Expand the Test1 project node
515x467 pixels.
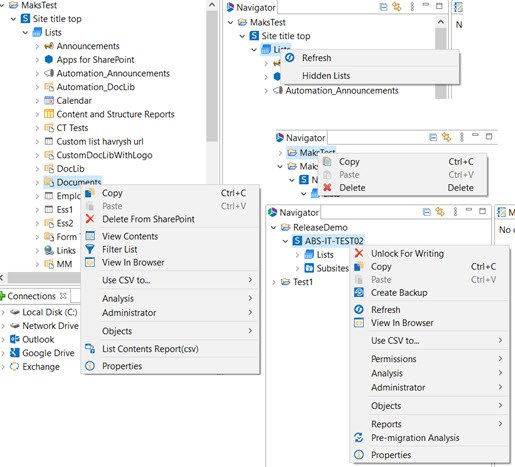tap(274, 282)
